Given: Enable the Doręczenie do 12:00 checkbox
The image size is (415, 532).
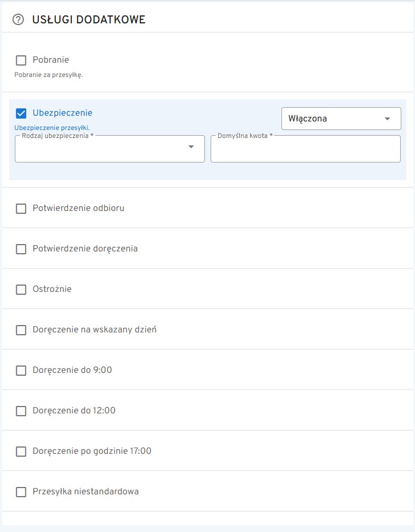Looking at the screenshot, I should click(21, 411).
